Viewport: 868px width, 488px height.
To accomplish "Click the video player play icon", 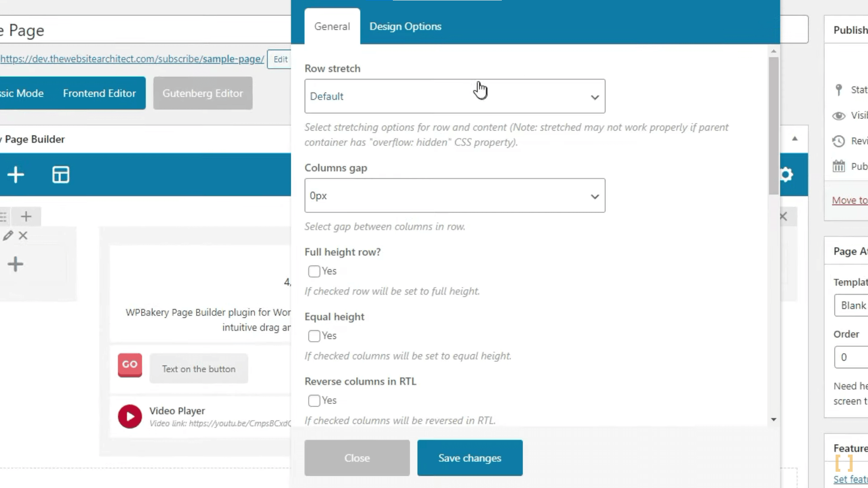I will pyautogui.click(x=129, y=416).
